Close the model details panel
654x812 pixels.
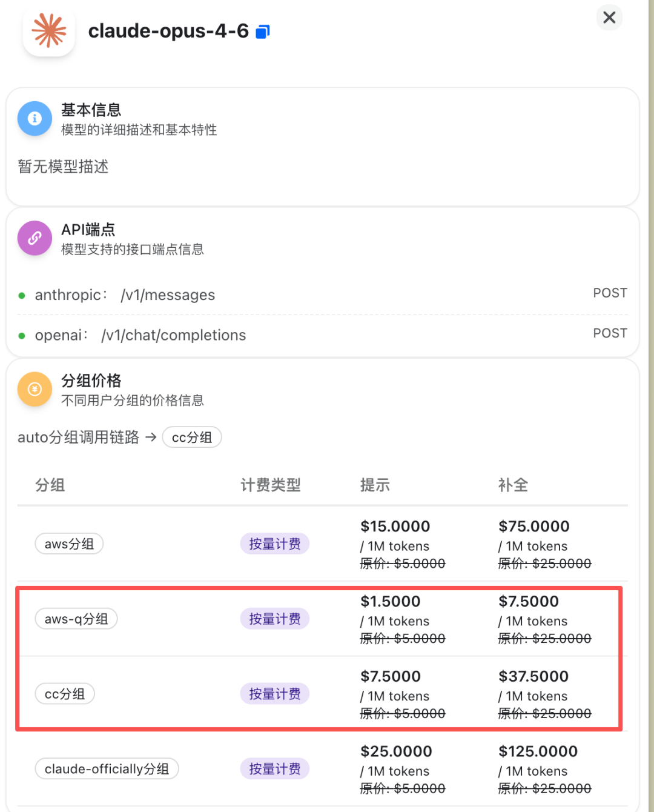click(609, 18)
